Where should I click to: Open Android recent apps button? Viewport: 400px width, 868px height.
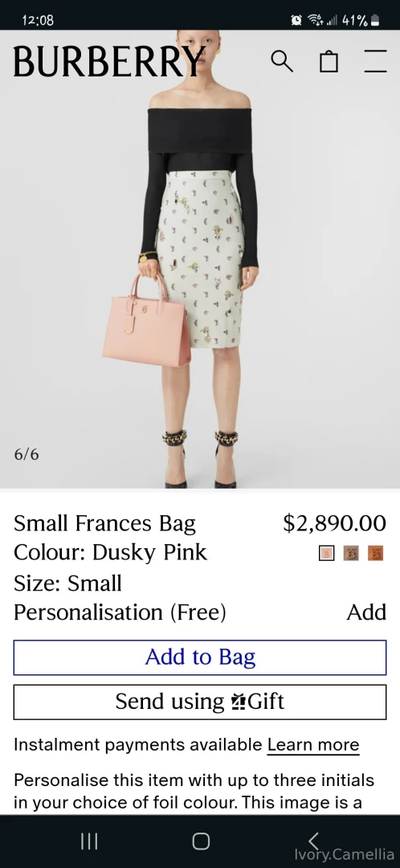tap(88, 841)
